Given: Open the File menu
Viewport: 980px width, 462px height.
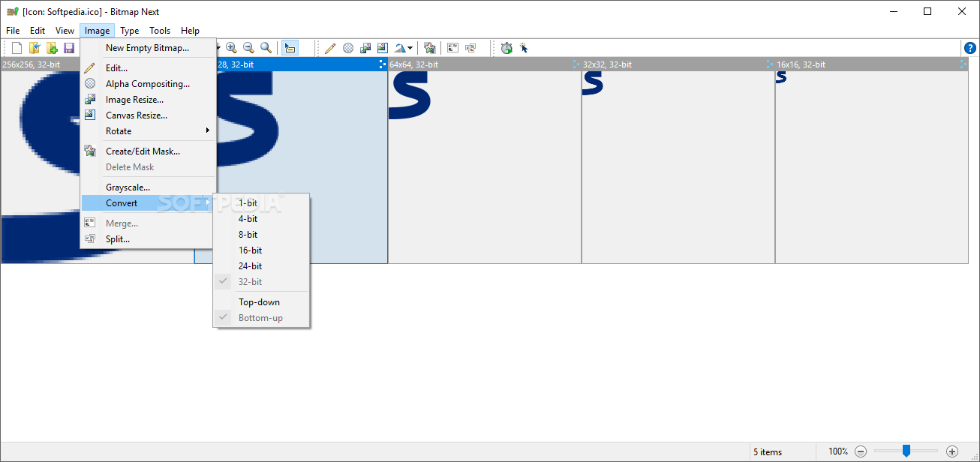Looking at the screenshot, I should click(x=13, y=31).
